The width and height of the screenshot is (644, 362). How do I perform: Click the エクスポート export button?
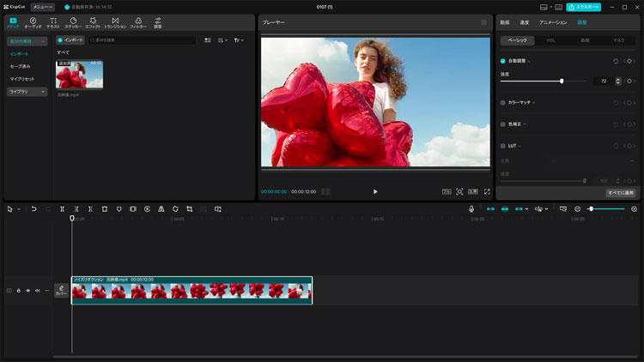(x=583, y=7)
